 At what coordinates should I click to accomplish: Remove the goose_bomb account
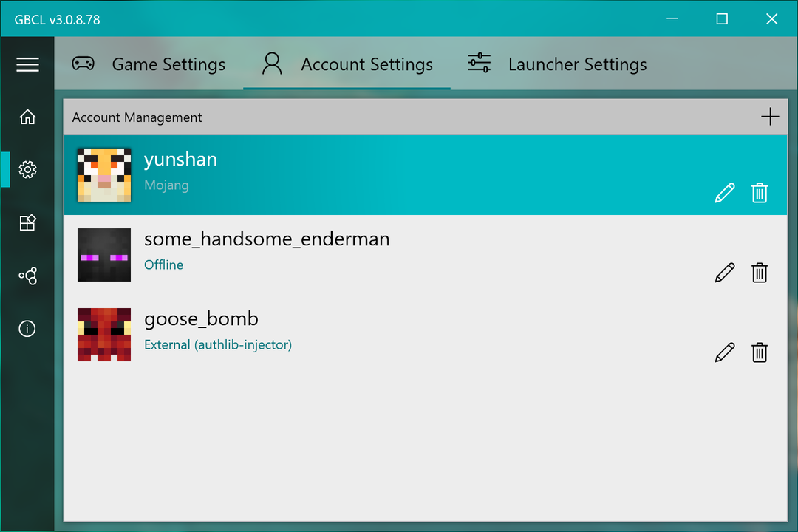pos(760,352)
